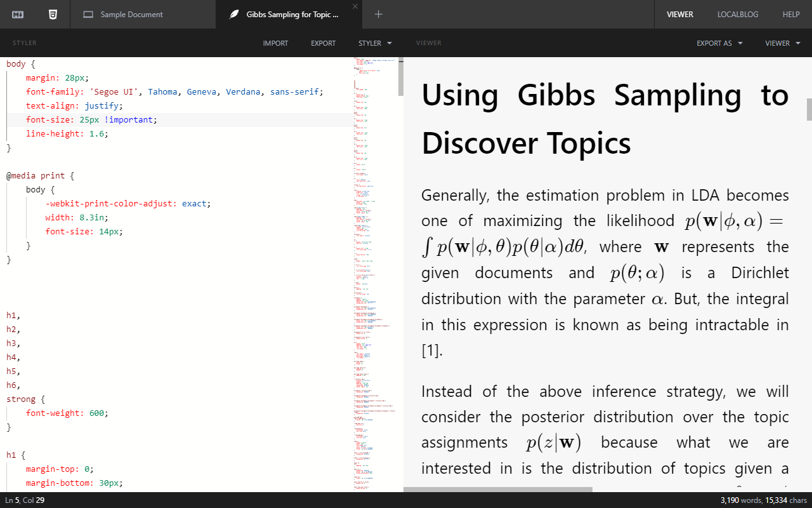Switch to the CSS3 styler icon tab
The image size is (812, 508).
tap(53, 14)
